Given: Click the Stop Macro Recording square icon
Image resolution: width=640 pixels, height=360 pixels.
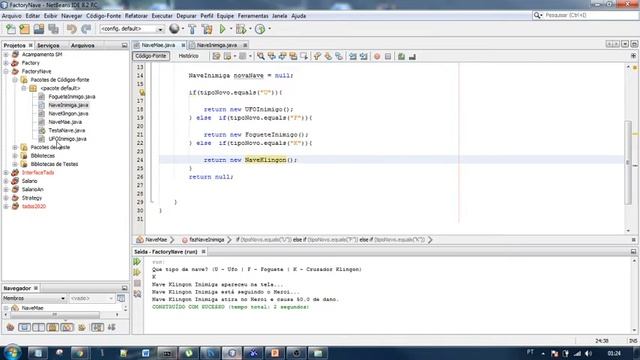Looking at the screenshot, I should 388,56.
